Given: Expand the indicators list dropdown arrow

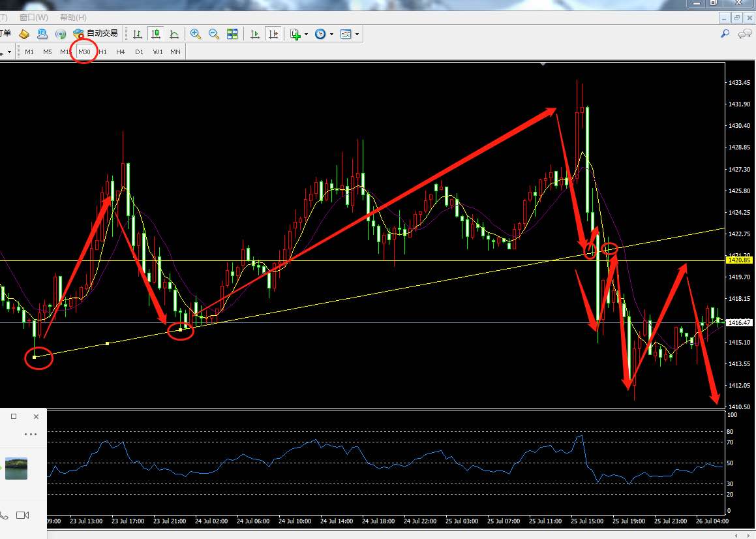Looking at the screenshot, I should (x=306, y=35).
